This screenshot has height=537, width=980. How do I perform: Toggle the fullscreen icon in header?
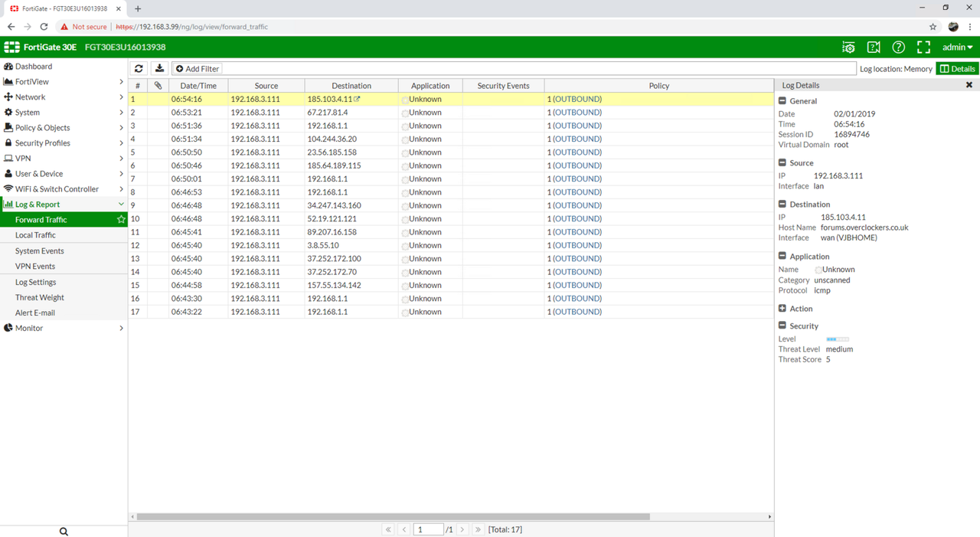tap(923, 47)
